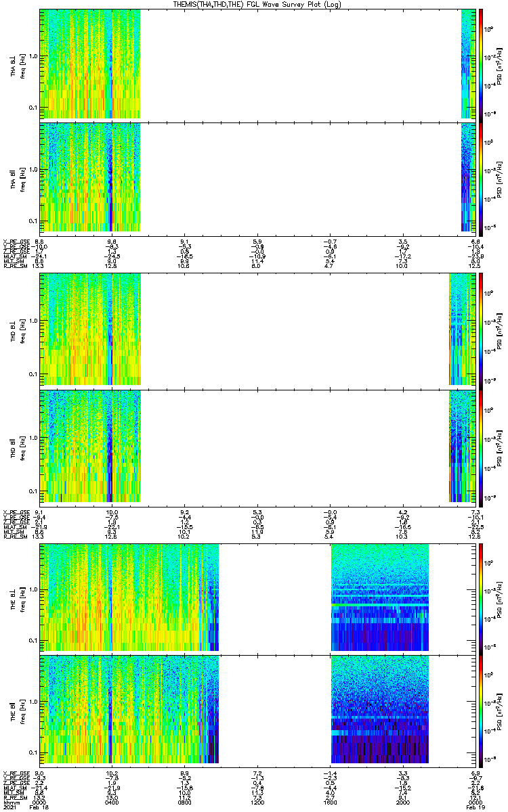Click the THE B⊥ afternoon blue spectrogram segment
Viewport: 508px width, 812px height.
380,597
